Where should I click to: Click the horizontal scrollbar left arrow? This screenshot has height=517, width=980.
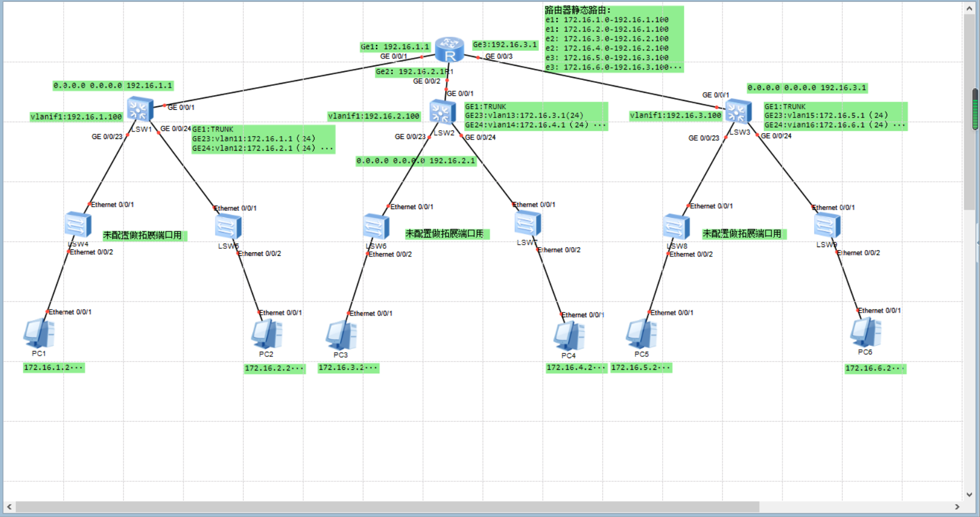(9, 506)
